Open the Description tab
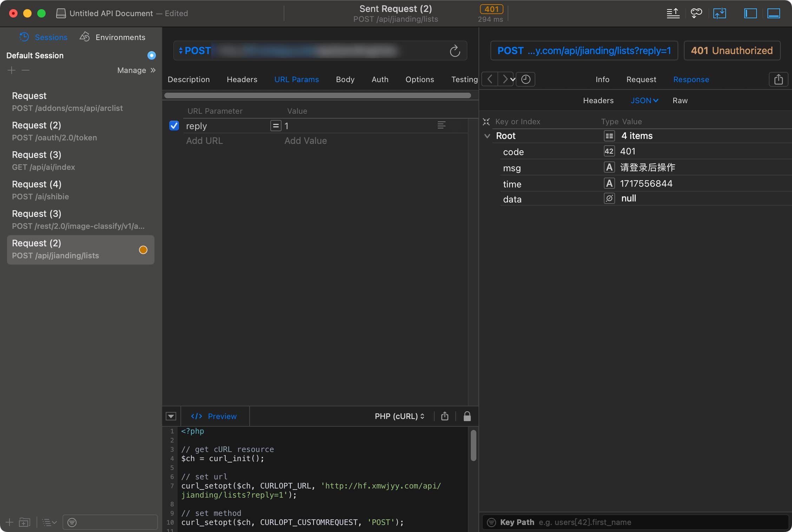Image resolution: width=792 pixels, height=532 pixels. point(189,79)
